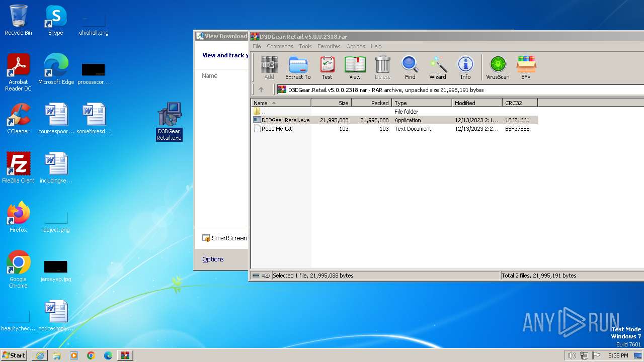Sort by the Packed column header

coord(371,103)
